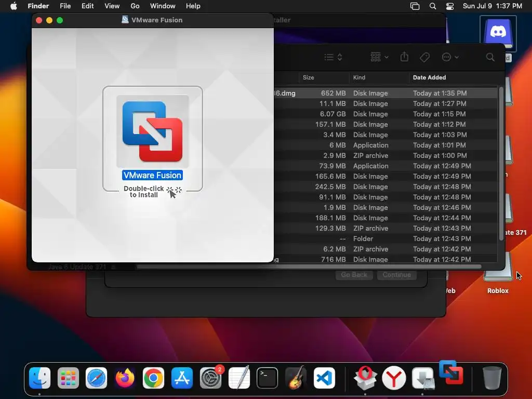Select the 11.1 MB Disk Image row
This screenshot has height=399, width=532.
click(x=386, y=103)
